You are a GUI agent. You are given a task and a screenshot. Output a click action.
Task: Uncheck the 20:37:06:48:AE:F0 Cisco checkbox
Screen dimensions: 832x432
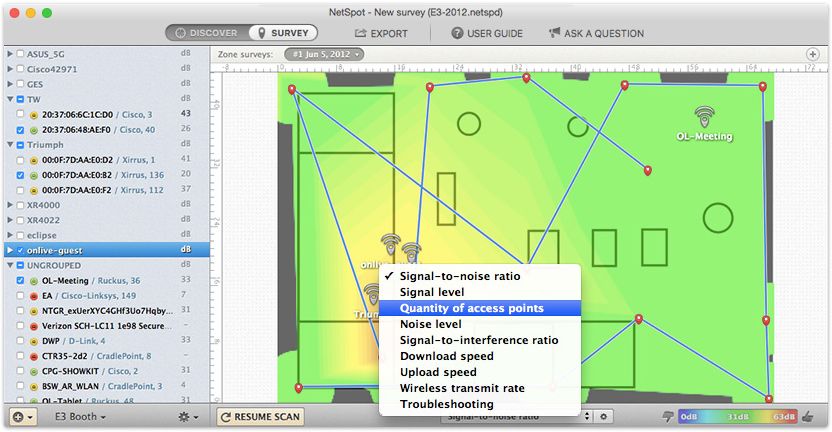click(20, 129)
